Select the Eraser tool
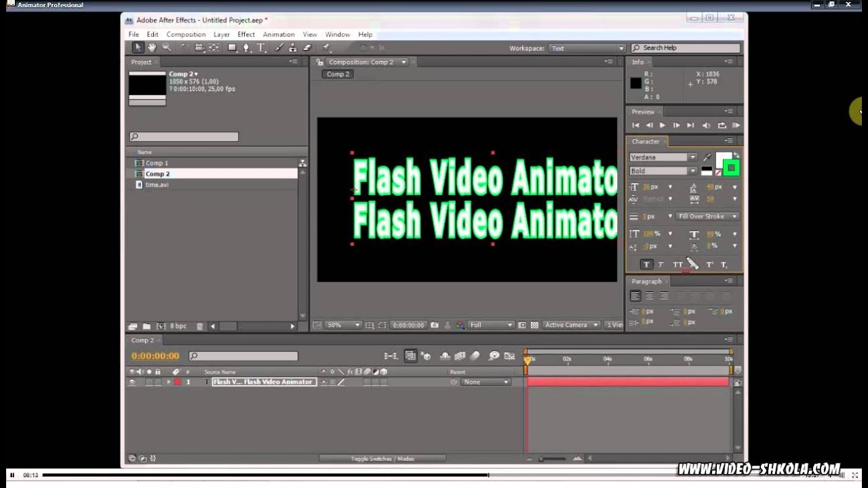Image resolution: width=868 pixels, height=488 pixels. (x=307, y=47)
